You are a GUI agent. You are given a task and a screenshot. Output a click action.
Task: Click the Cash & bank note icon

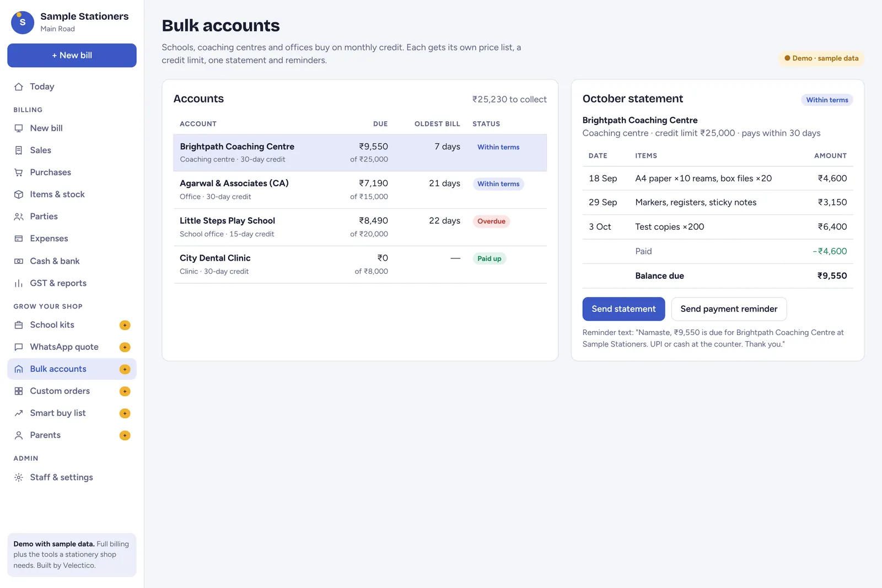(x=19, y=261)
